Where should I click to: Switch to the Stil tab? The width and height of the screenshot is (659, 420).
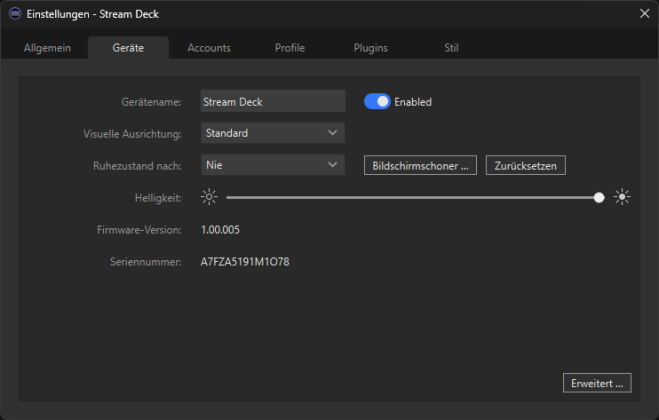tap(452, 48)
